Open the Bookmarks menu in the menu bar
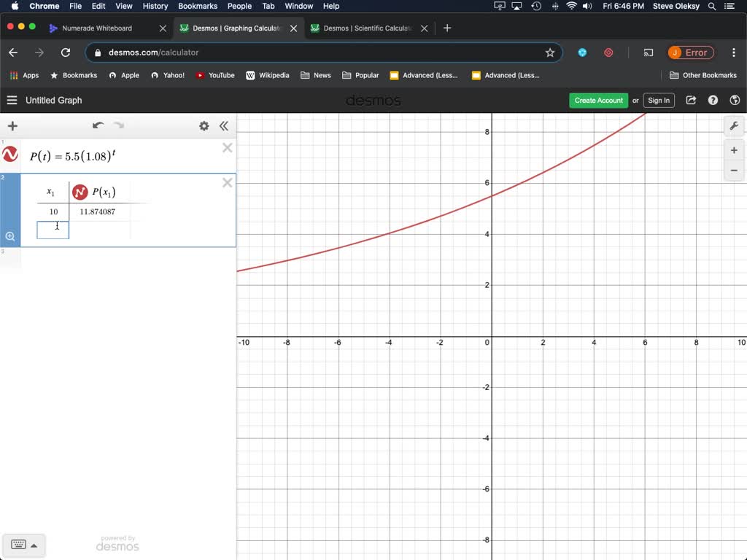 pos(197,6)
